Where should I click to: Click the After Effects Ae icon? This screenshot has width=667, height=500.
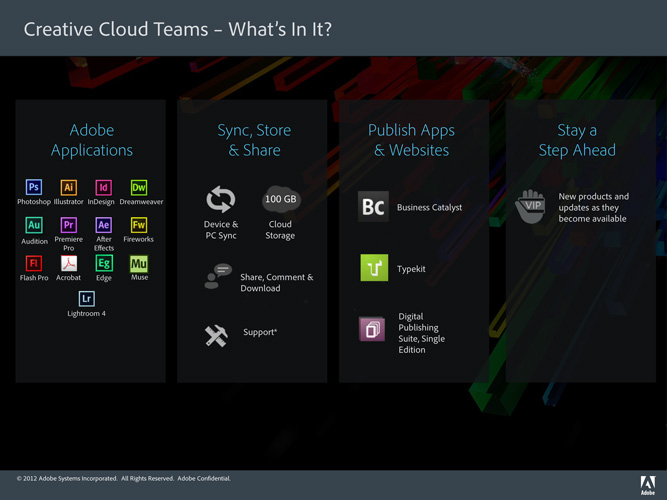coord(103,225)
